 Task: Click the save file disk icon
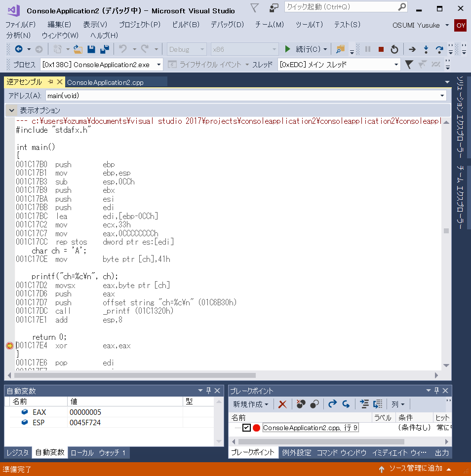[x=91, y=49]
